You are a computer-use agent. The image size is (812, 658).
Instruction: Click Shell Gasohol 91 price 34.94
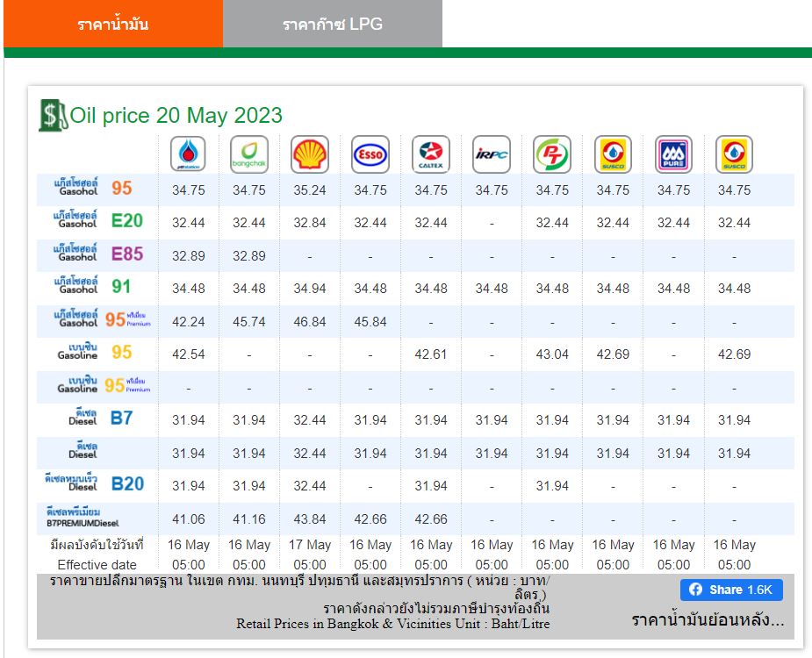coord(310,289)
